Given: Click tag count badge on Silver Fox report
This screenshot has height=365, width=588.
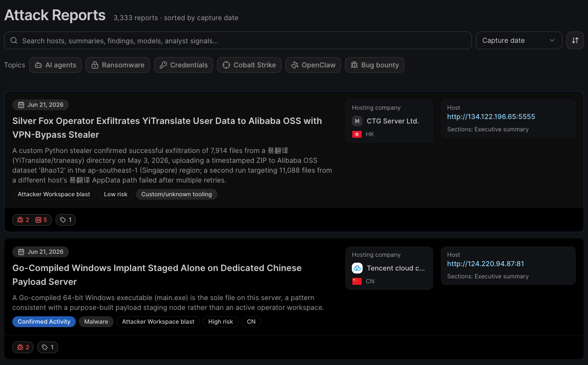Looking at the screenshot, I should tap(65, 219).
